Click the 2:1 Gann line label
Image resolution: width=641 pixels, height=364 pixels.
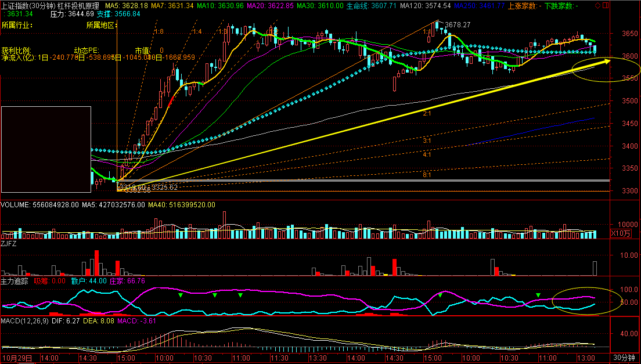(427, 114)
